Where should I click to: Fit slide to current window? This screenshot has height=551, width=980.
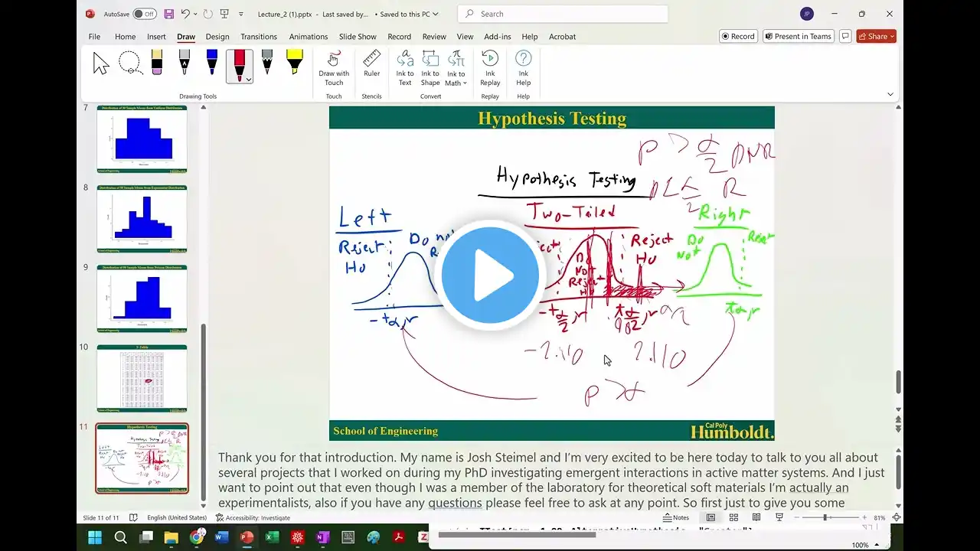click(897, 518)
